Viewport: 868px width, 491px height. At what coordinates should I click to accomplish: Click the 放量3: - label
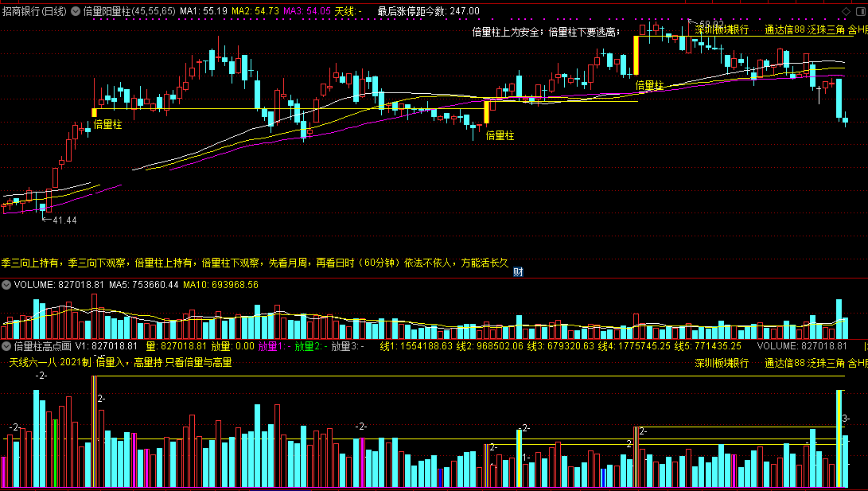(x=348, y=346)
